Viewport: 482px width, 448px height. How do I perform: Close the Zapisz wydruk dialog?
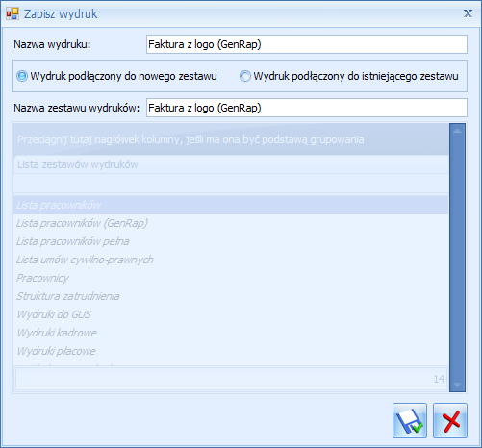[468, 13]
